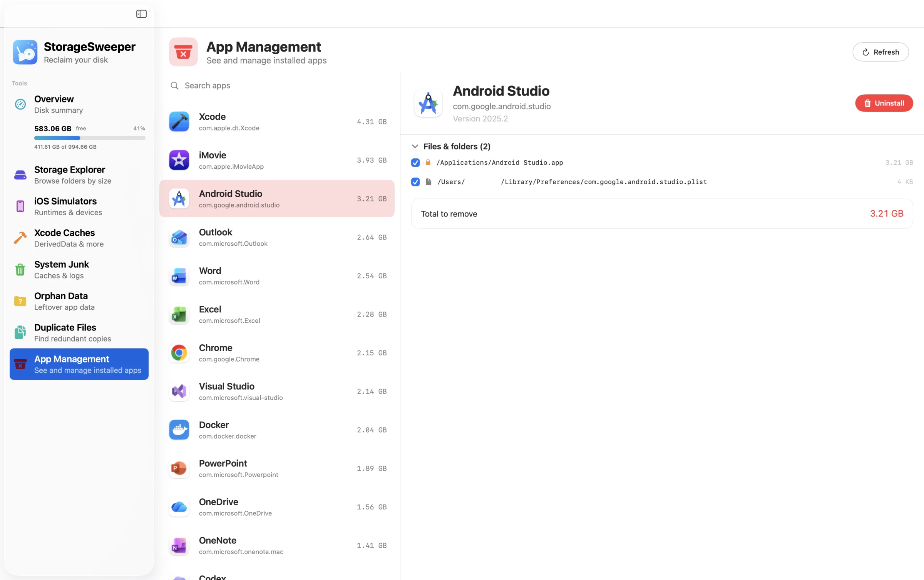Click the Docker app icon
This screenshot has width=924, height=580.
tap(179, 430)
